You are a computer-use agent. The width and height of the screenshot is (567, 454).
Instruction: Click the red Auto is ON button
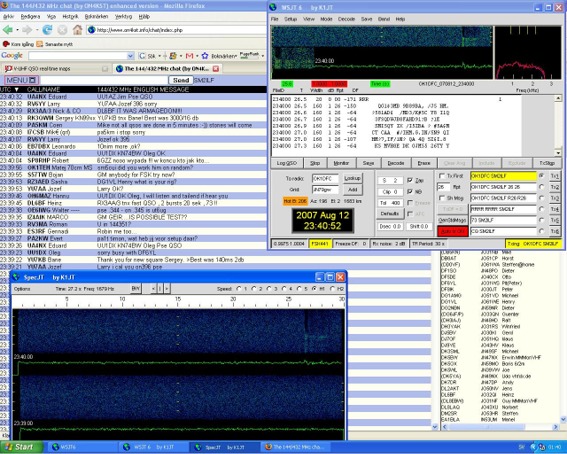click(453, 231)
